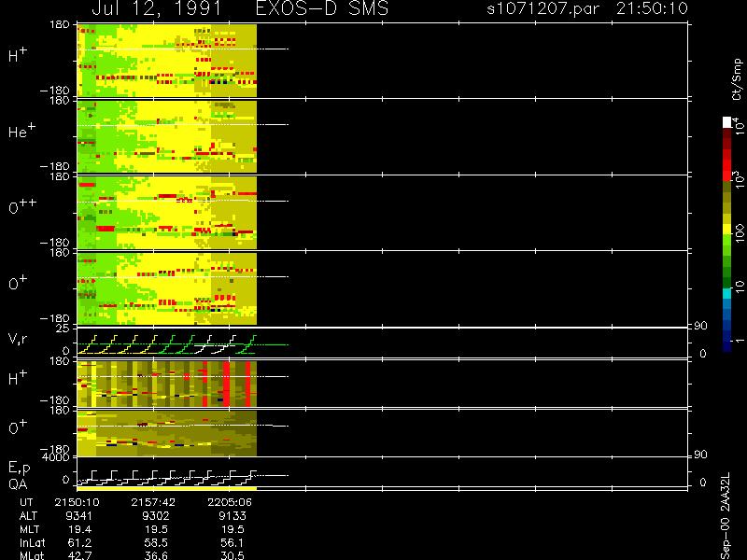Click the H+ label of top panel
The width and height of the screenshot is (747, 560).
18,55
